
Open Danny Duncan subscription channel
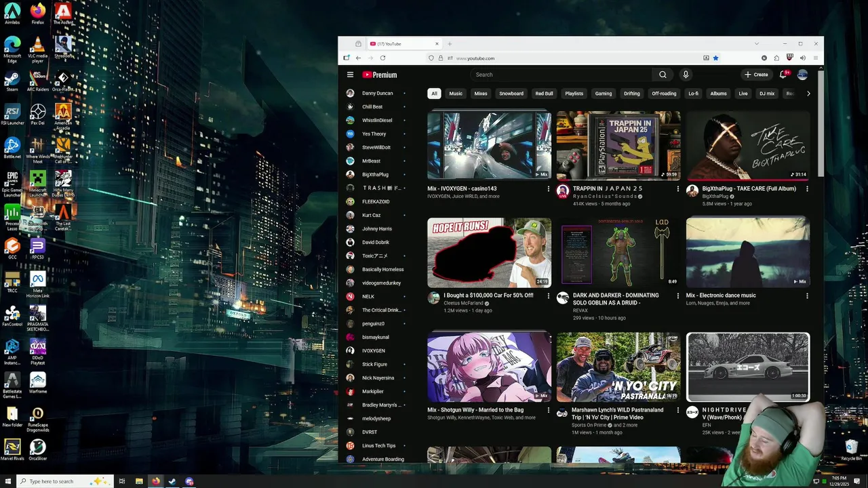[x=376, y=93]
